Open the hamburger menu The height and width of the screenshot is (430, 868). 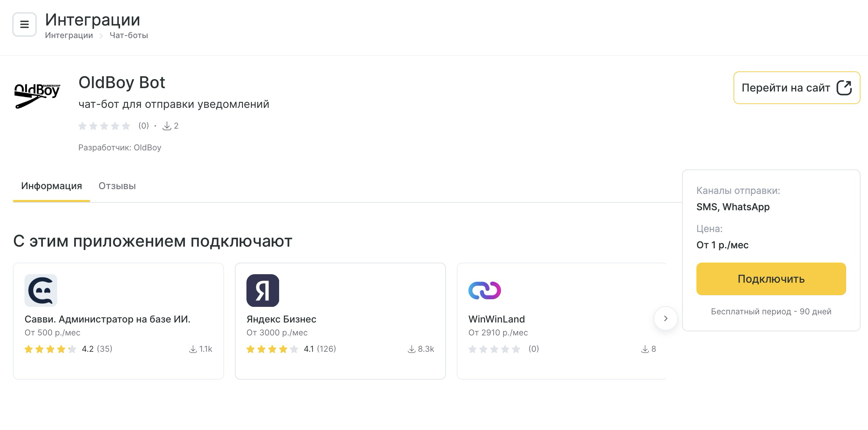click(x=24, y=24)
